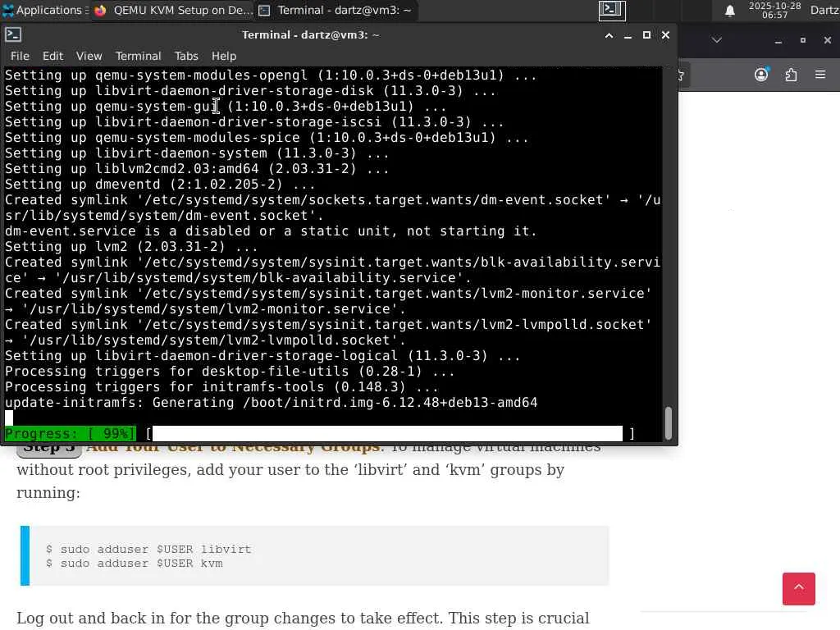Click the Firefox icon in the taskbar item
The image size is (840, 630).
coord(100,10)
